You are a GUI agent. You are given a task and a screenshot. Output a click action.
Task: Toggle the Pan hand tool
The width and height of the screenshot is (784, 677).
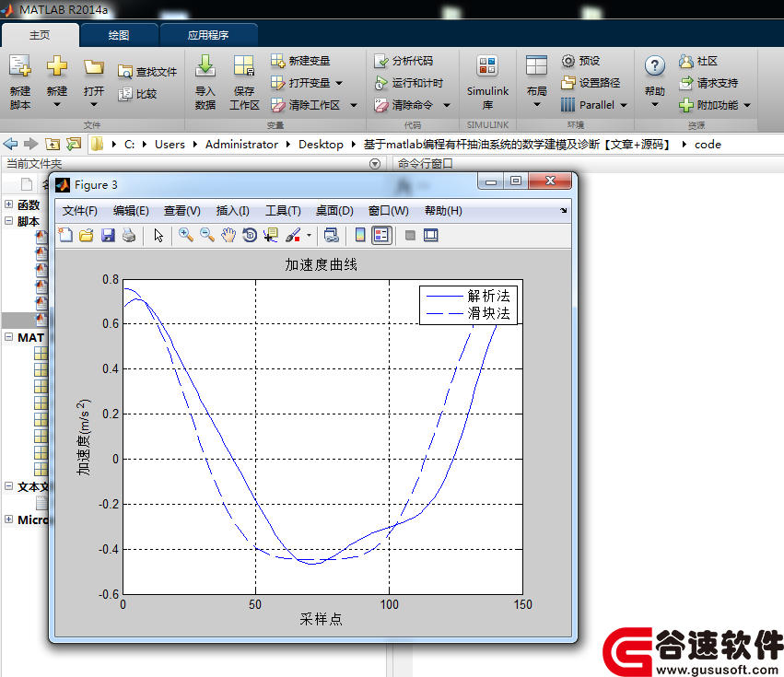(228, 235)
